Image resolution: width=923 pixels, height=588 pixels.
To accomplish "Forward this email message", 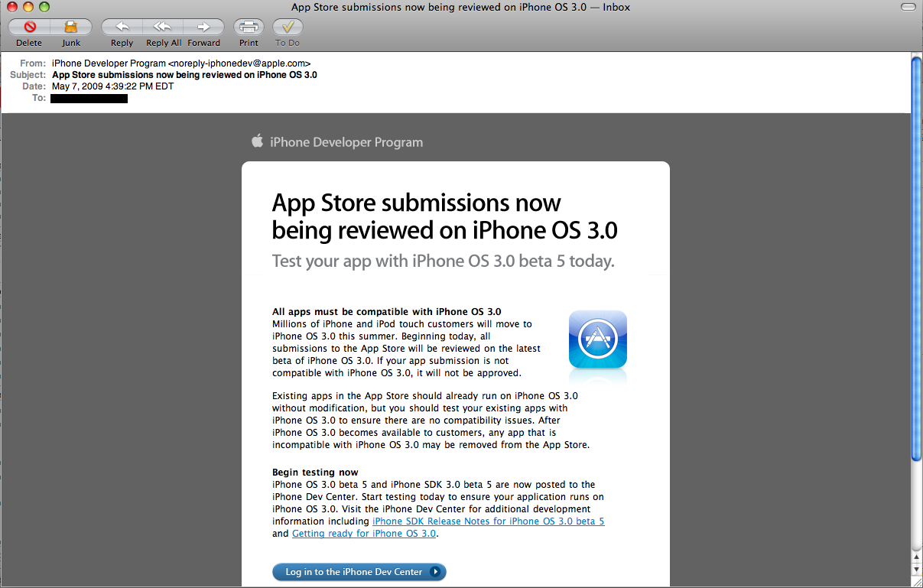I will click(204, 27).
